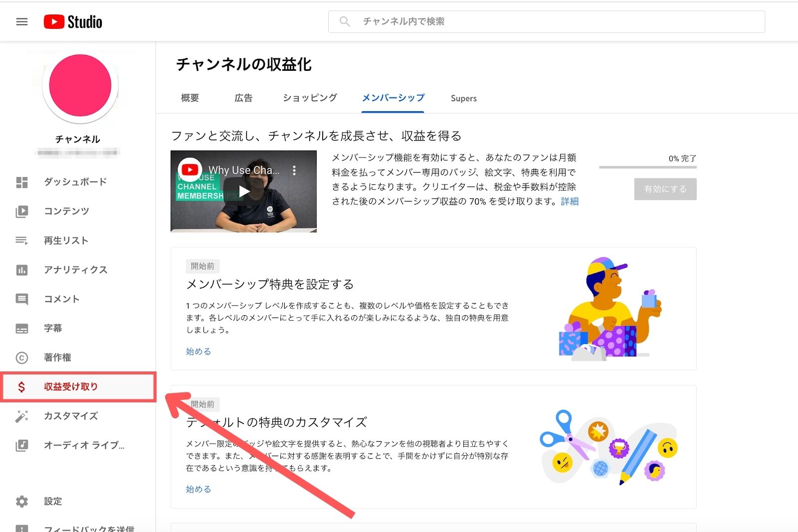Open the hamburger navigation menu
This screenshot has height=532, width=798.
click(x=22, y=22)
